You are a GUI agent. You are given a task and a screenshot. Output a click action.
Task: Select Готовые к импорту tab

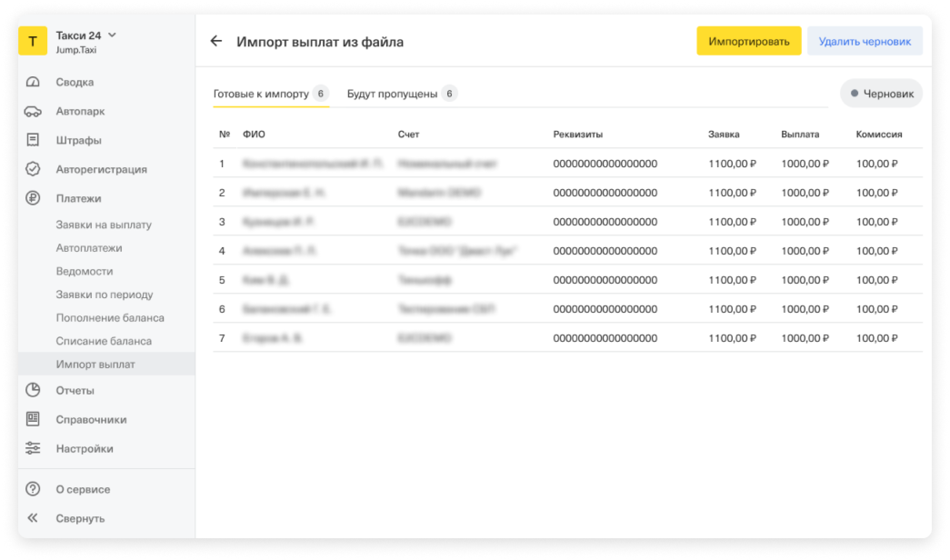point(261,94)
